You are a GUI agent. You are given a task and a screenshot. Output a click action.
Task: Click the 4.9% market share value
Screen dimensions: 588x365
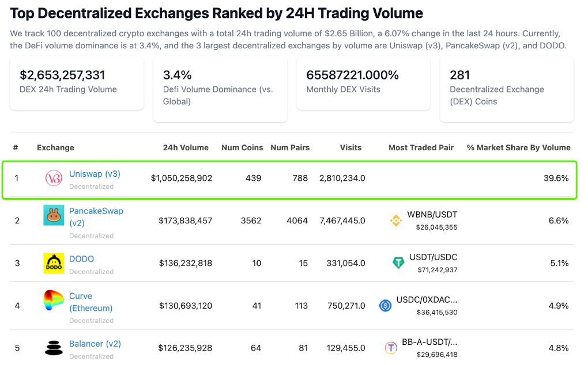click(x=559, y=306)
